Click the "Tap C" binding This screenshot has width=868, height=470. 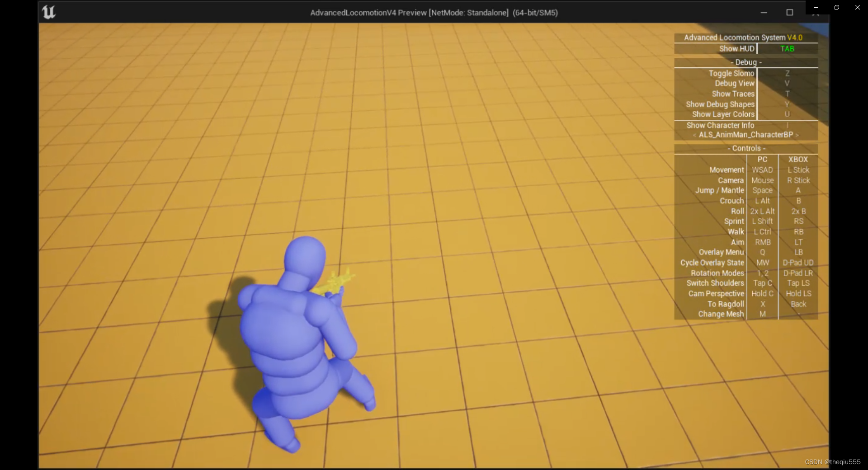pos(762,283)
